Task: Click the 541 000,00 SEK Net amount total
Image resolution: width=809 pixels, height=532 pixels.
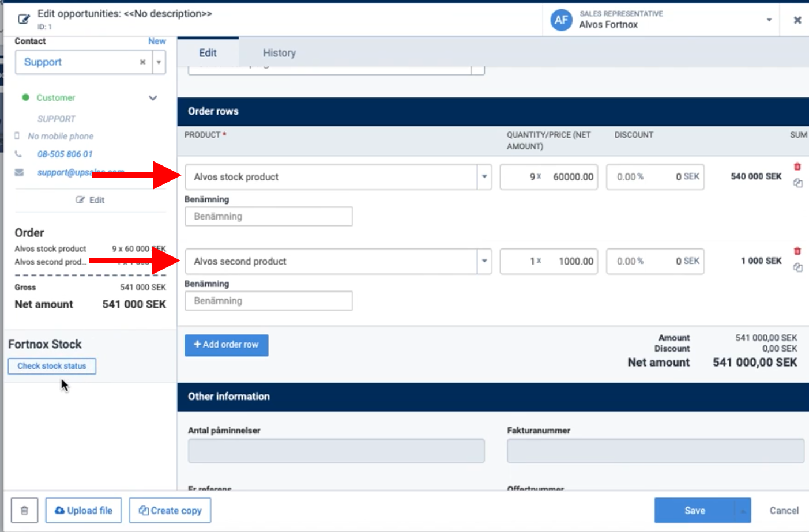Action: [755, 363]
